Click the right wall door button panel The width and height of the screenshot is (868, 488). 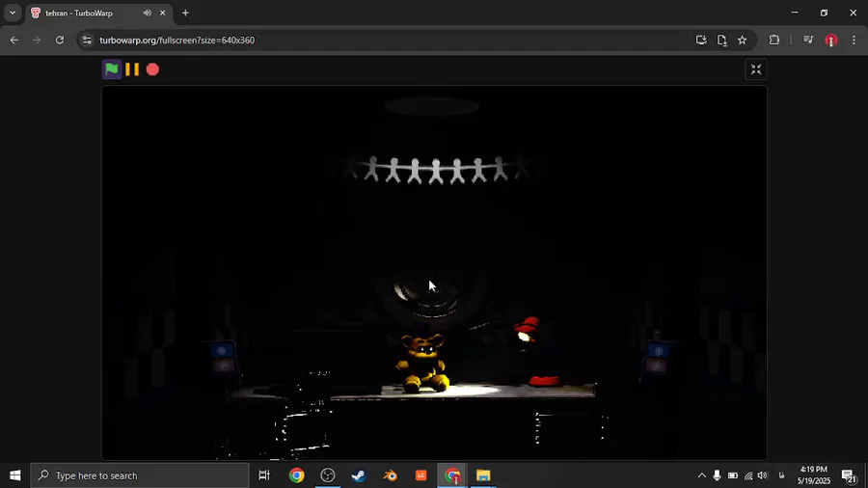[x=658, y=358]
